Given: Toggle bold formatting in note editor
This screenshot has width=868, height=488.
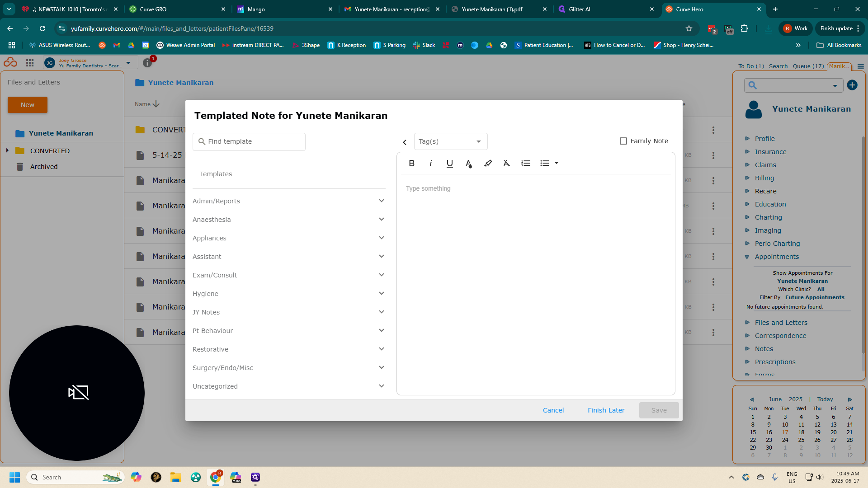Looking at the screenshot, I should [x=411, y=164].
